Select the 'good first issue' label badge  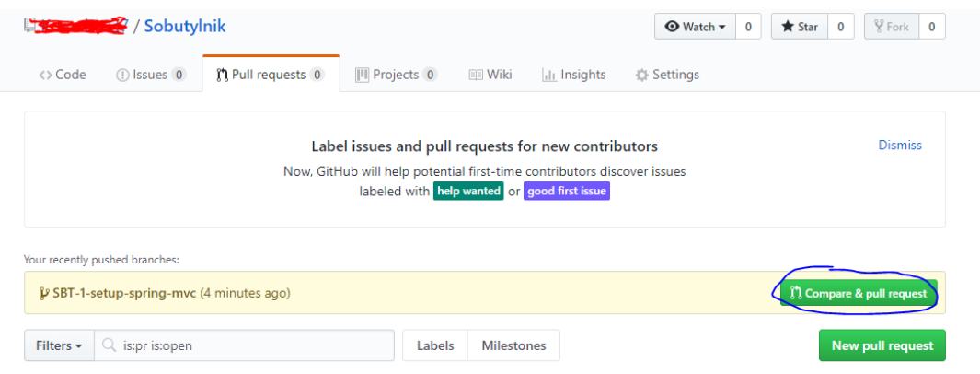566,192
